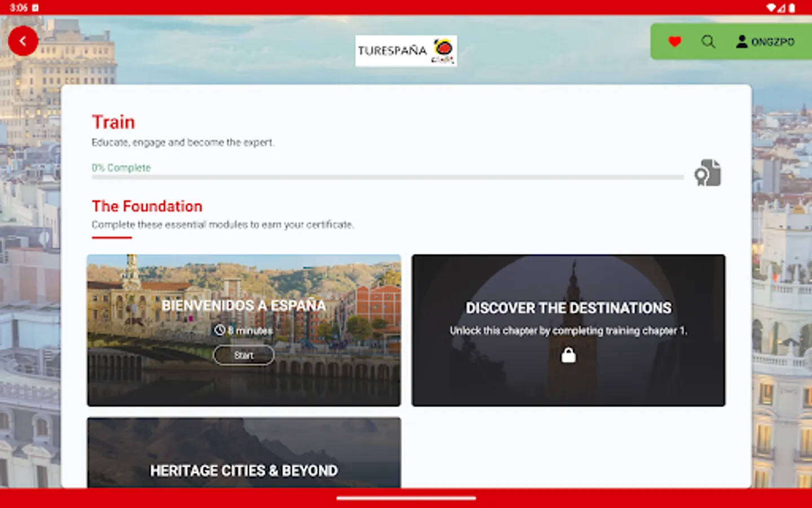Open the ONGZPO user profile icon

pyautogui.click(x=742, y=41)
